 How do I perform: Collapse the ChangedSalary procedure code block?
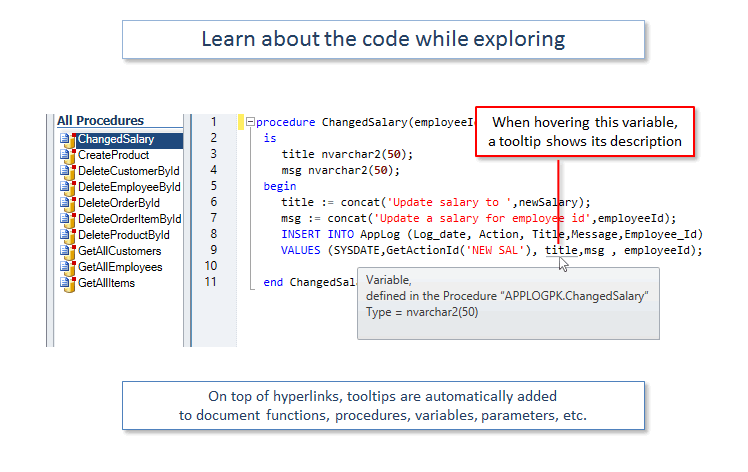(x=250, y=122)
